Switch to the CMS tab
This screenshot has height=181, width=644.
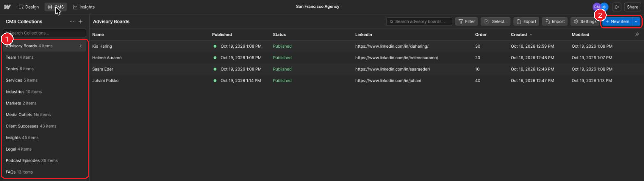[x=55, y=7]
